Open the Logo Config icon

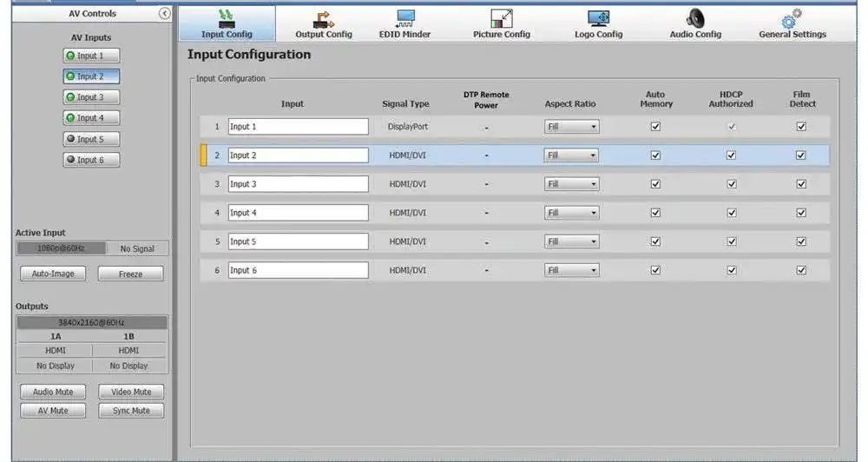click(x=598, y=19)
